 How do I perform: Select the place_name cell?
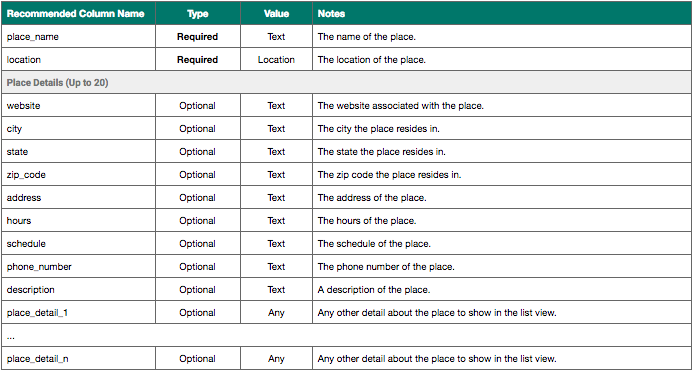[78, 37]
